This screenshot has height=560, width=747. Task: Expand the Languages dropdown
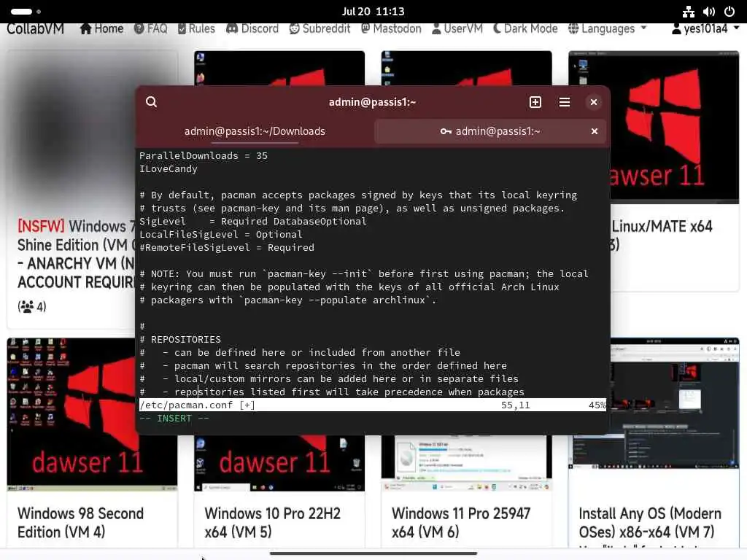point(608,28)
